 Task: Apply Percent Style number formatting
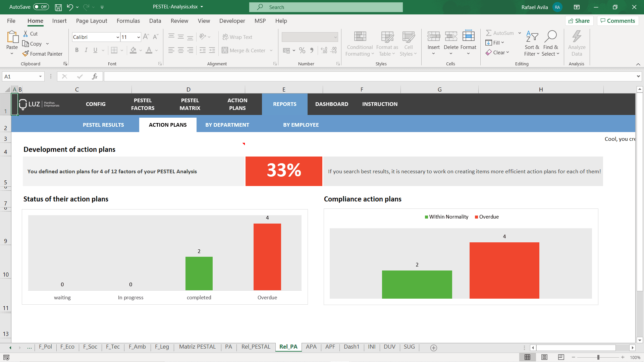302,50
